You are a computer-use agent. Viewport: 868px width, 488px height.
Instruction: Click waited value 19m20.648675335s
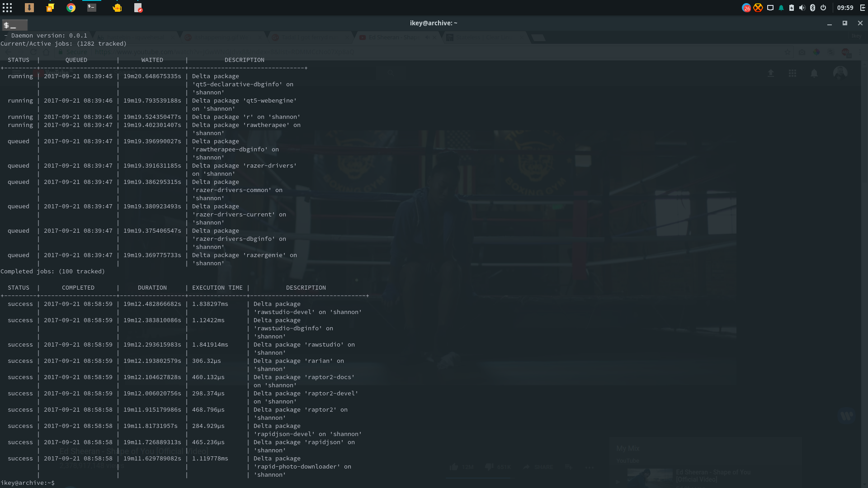[152, 76]
